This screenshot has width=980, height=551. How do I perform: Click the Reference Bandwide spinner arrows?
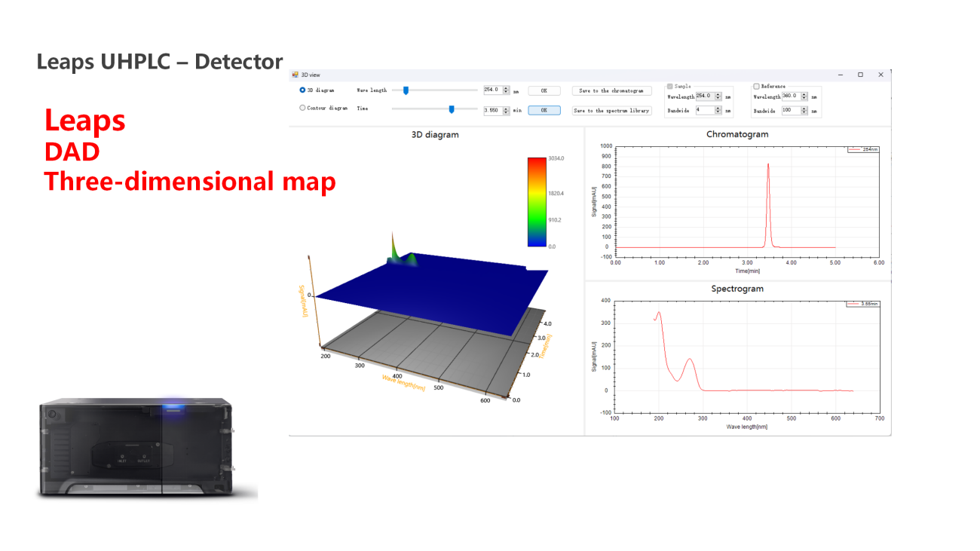(x=804, y=110)
